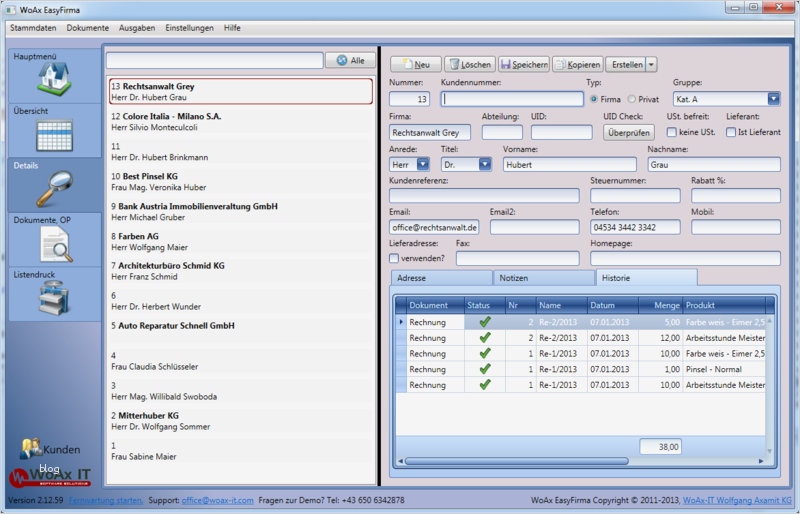Select the Historie tab
800x514 pixels.
tap(646, 277)
